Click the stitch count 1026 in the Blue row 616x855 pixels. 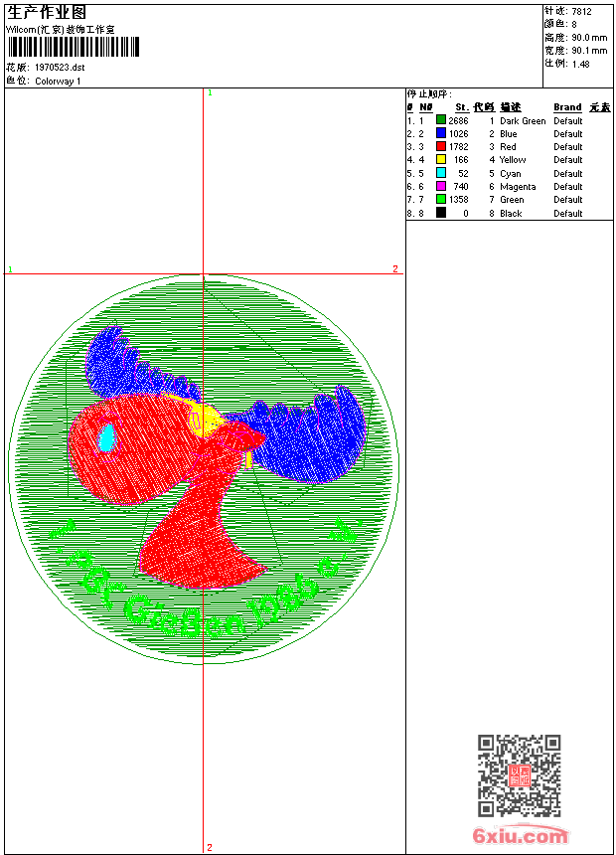[x=458, y=133]
